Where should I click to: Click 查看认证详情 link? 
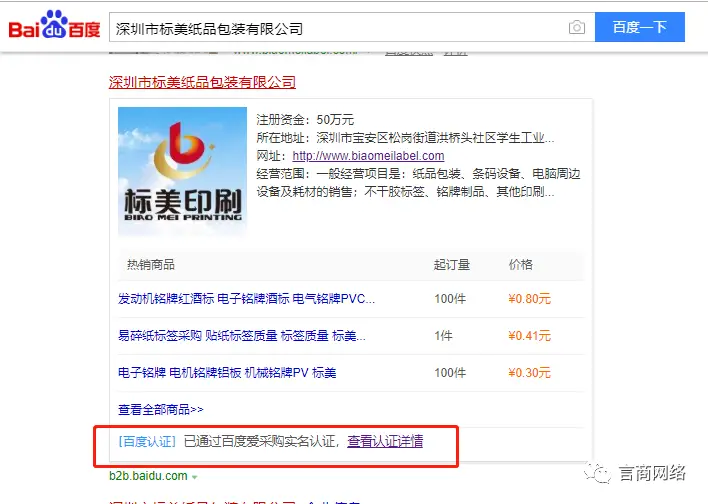385,441
